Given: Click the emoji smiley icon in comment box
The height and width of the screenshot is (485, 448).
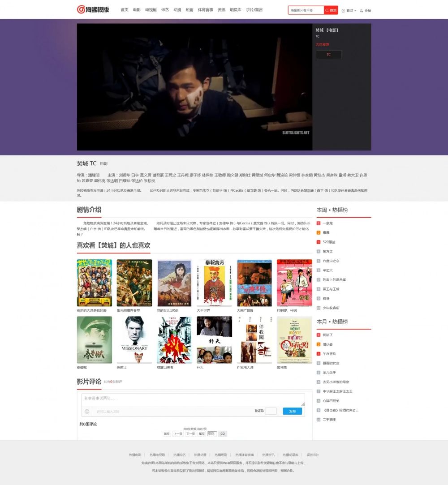Looking at the screenshot, I should 87,412.
